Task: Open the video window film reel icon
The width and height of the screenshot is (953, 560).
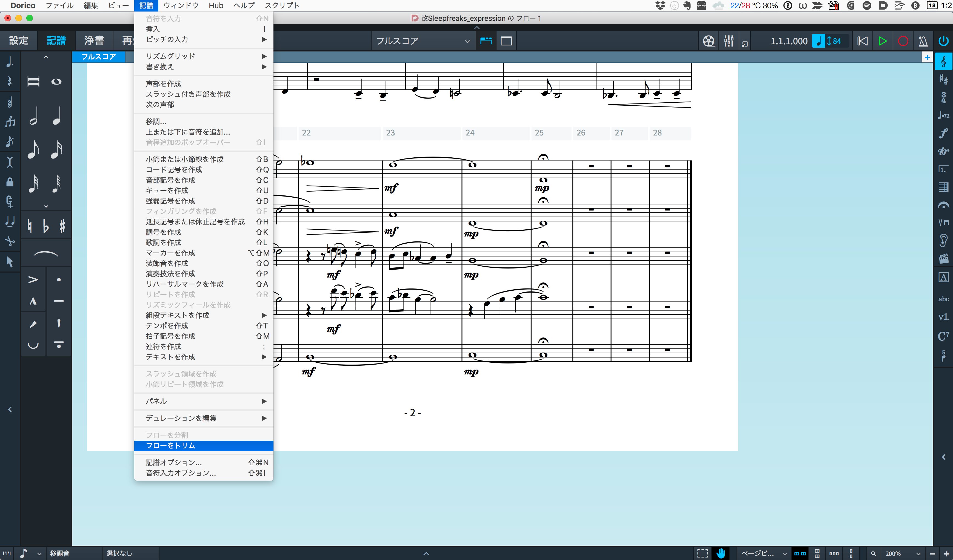Action: [708, 41]
